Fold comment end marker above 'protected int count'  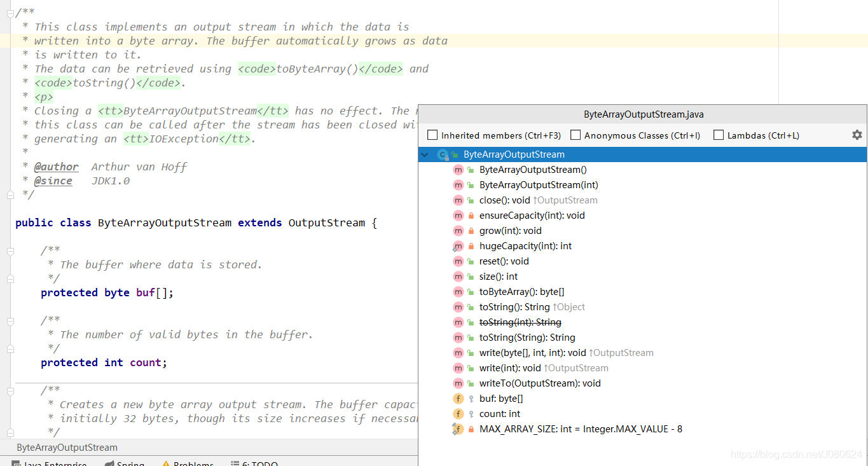10,348
